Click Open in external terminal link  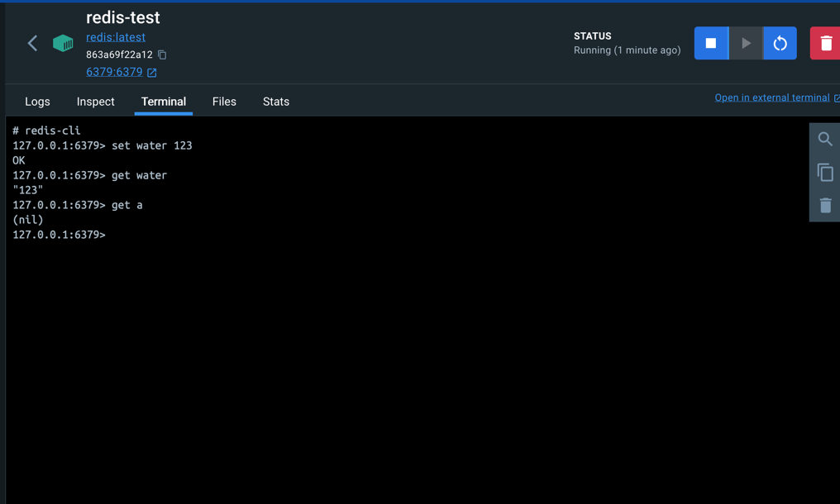pyautogui.click(x=772, y=97)
